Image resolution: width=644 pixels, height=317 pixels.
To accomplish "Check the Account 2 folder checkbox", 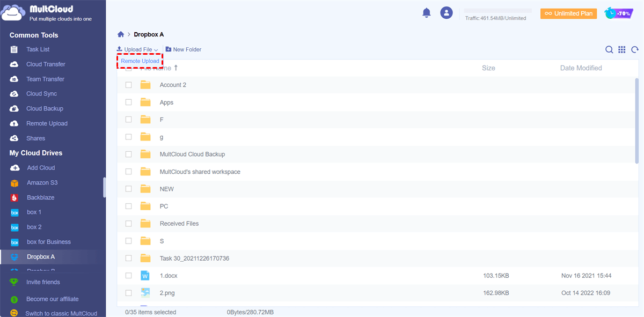I will pos(128,85).
